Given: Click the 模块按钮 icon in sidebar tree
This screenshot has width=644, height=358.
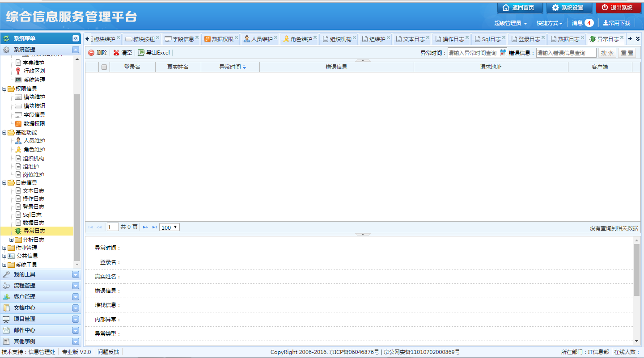Looking at the screenshot, I should tap(18, 106).
